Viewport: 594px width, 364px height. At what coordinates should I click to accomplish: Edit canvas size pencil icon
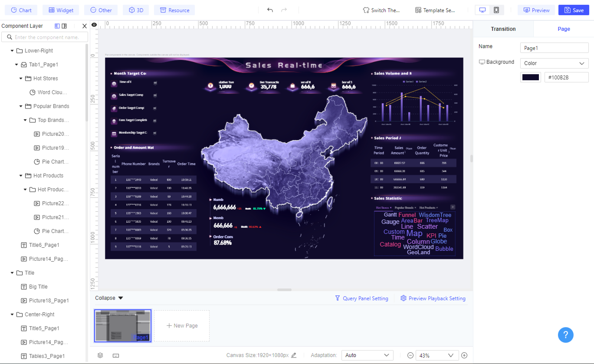click(x=294, y=355)
